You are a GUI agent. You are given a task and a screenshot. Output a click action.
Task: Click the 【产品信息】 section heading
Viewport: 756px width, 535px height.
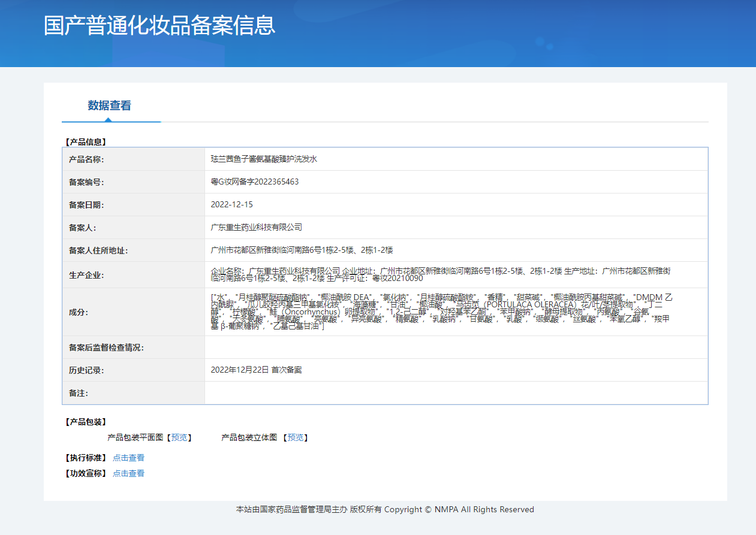(x=85, y=142)
